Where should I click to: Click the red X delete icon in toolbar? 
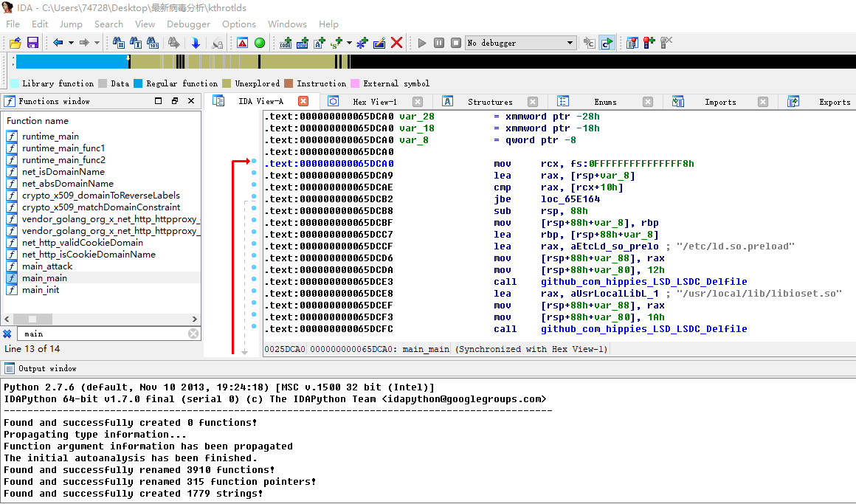point(396,43)
